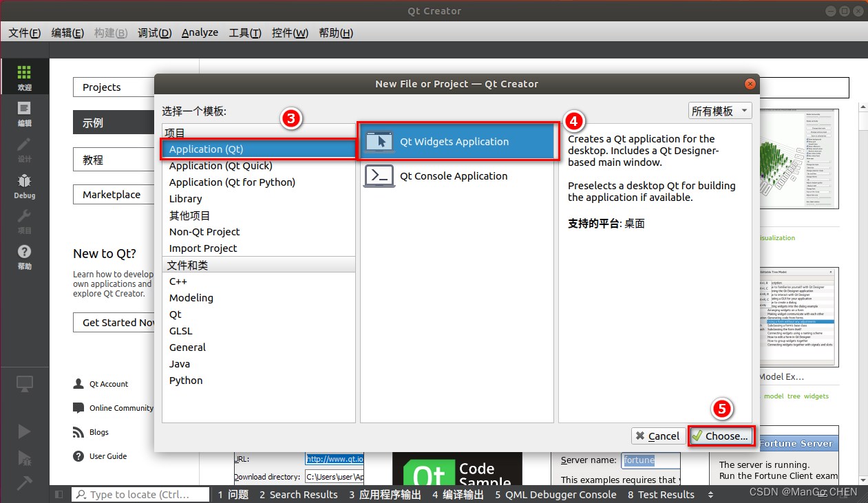The height and width of the screenshot is (503, 868).
Task: Select the General file category
Action: click(259, 347)
